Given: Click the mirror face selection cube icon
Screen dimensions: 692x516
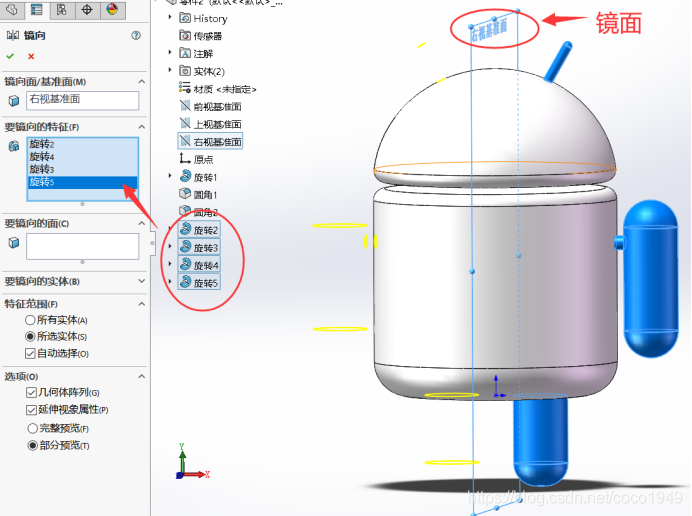Looking at the screenshot, I should click(x=14, y=101).
